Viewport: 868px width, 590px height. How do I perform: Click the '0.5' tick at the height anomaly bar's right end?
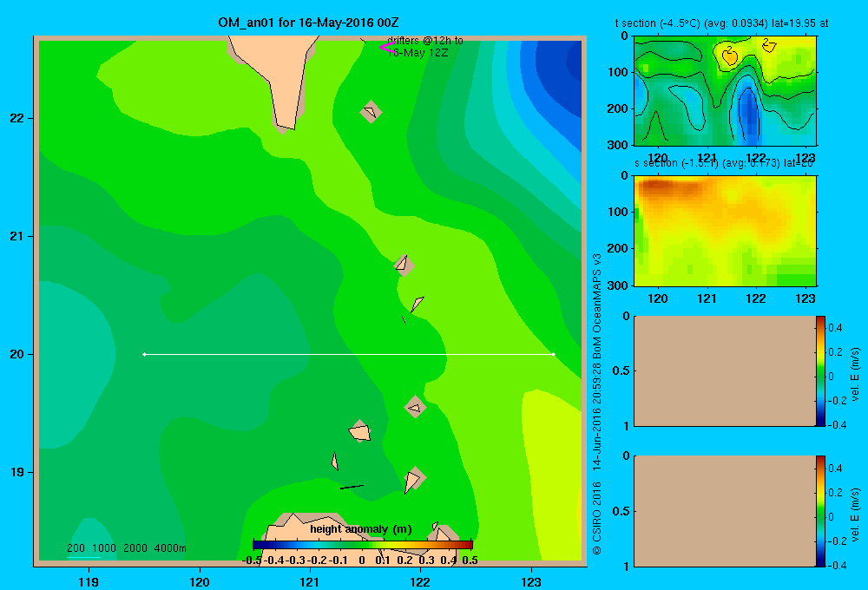coord(470,560)
